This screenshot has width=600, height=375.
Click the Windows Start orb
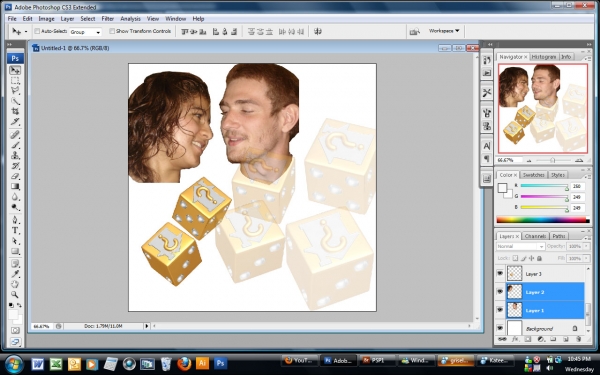[14, 363]
